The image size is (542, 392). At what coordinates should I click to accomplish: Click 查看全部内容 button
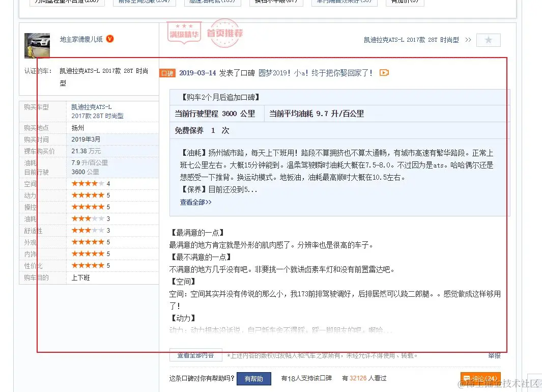pyautogui.click(x=195, y=355)
